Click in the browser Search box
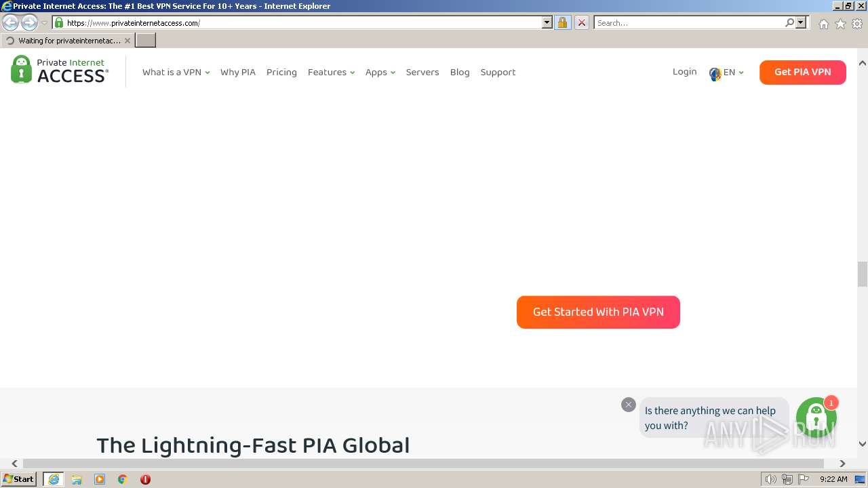This screenshot has width=868, height=488. pos(689,22)
